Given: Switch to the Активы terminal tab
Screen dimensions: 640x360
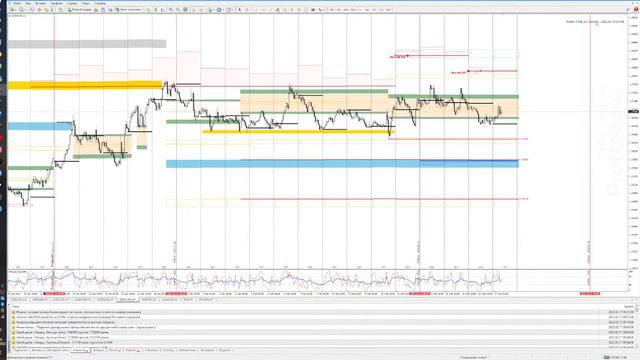Looking at the screenshot, I should click(37, 350).
